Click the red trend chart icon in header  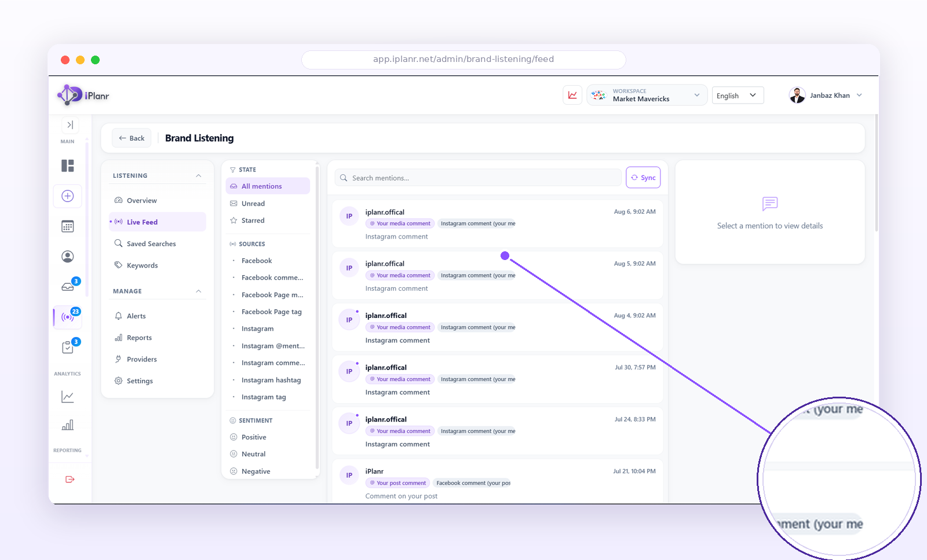(572, 96)
